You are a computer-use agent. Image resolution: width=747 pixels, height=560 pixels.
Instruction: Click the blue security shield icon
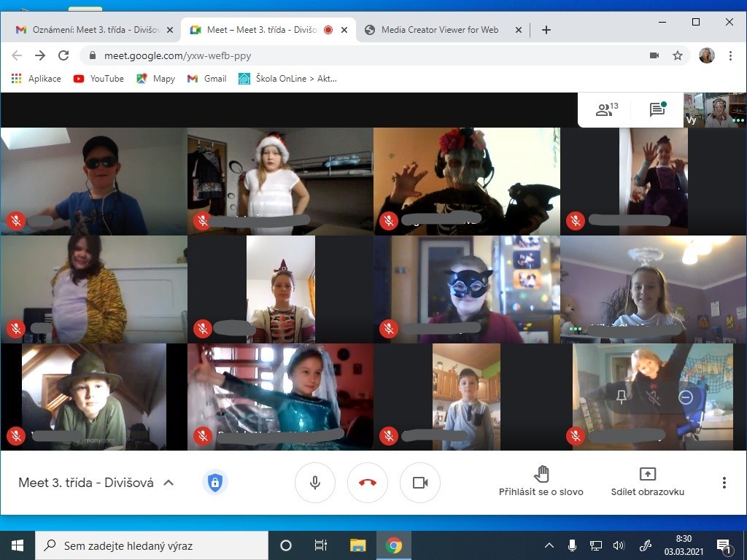[x=214, y=482]
